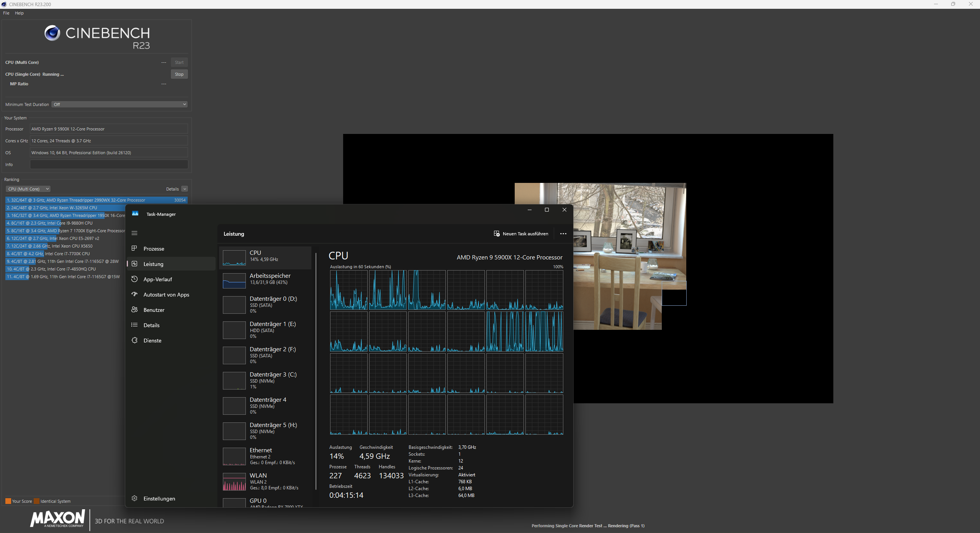980x533 pixels.
Task: Select Autostart von Apps
Action: click(166, 294)
